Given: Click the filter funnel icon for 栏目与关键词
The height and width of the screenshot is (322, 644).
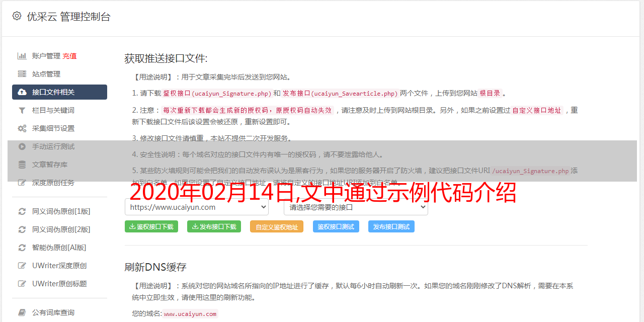Looking at the screenshot, I should pyautogui.click(x=22, y=110).
